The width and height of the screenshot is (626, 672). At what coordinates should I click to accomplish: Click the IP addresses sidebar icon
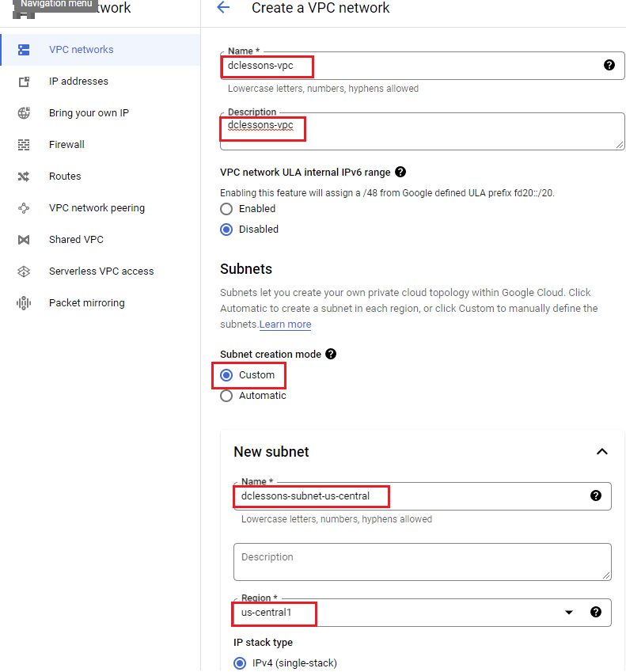click(x=24, y=82)
